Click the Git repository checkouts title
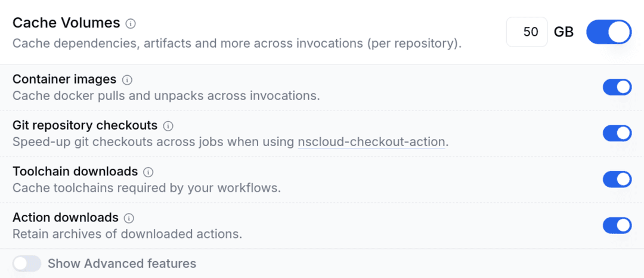This screenshot has height=278, width=644. pyautogui.click(x=85, y=125)
